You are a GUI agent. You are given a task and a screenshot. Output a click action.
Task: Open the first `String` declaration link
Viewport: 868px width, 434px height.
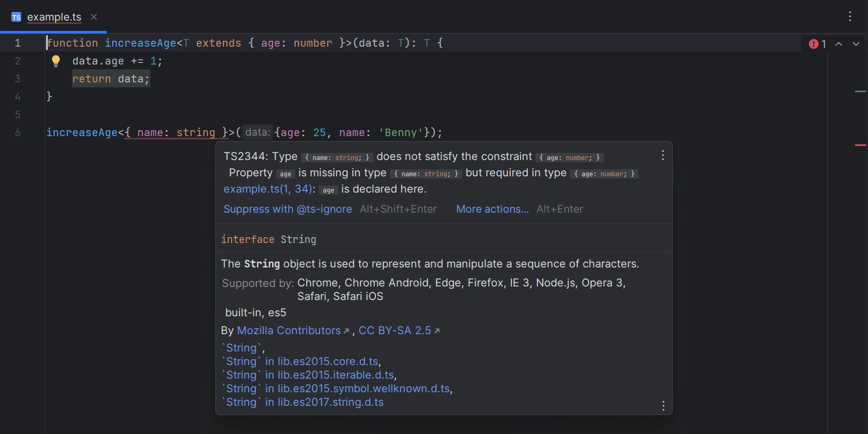(241, 348)
